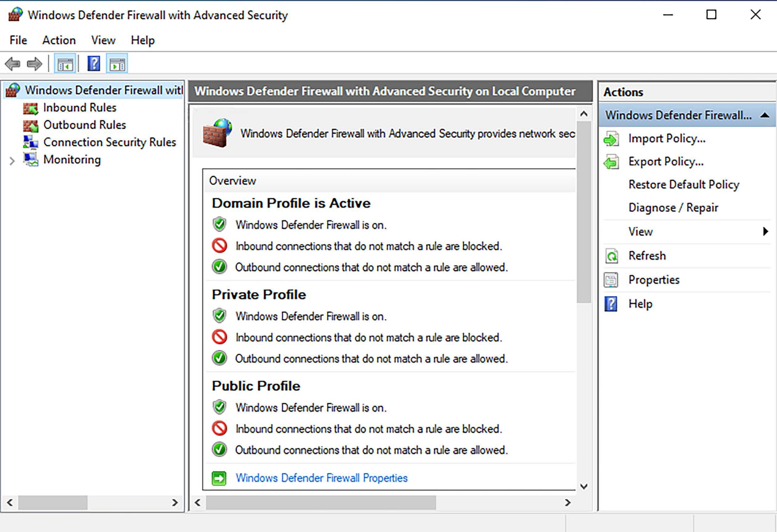Click Refresh action text
777x532 pixels.
pyautogui.click(x=647, y=256)
